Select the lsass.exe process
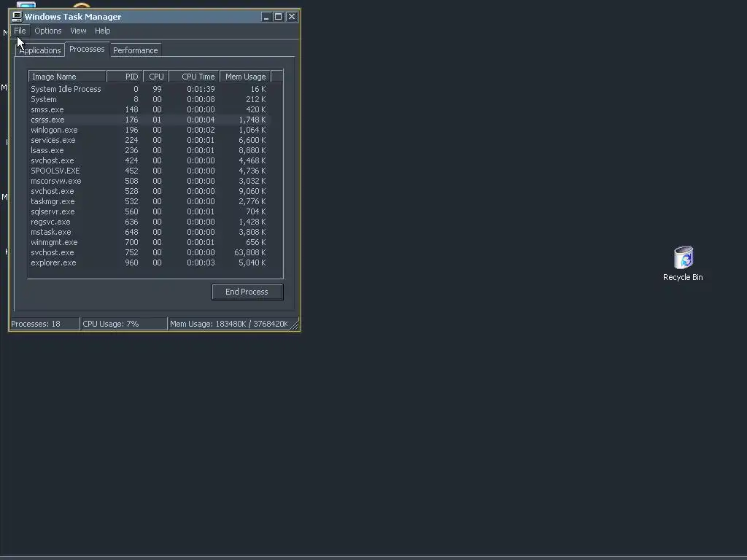This screenshot has width=747, height=560. click(150, 150)
